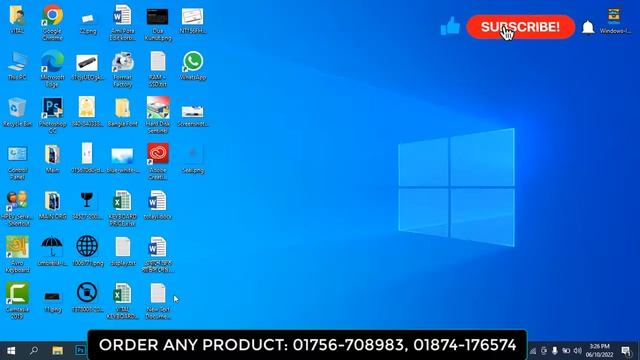Click the microphone tray icon
640x360 pixels.
555,351
